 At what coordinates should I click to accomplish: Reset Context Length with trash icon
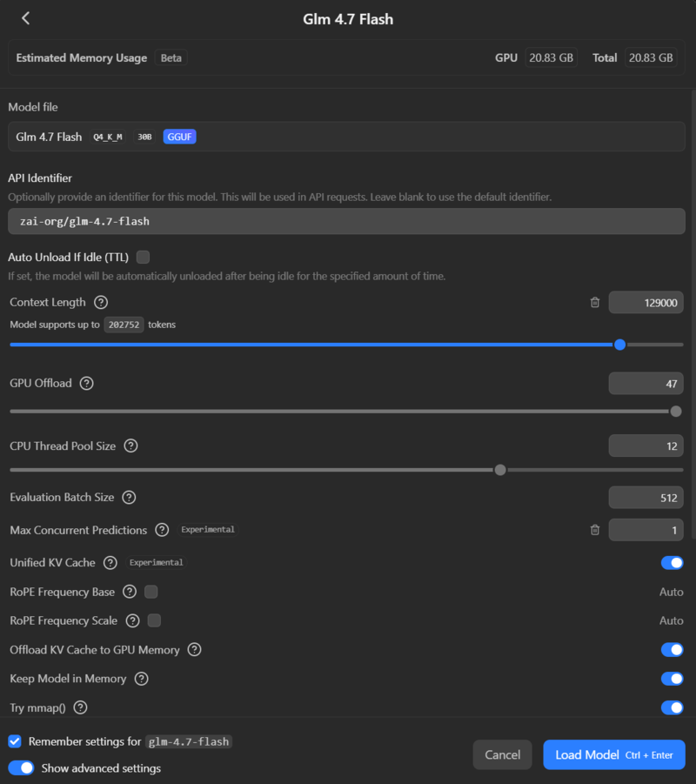coord(595,303)
